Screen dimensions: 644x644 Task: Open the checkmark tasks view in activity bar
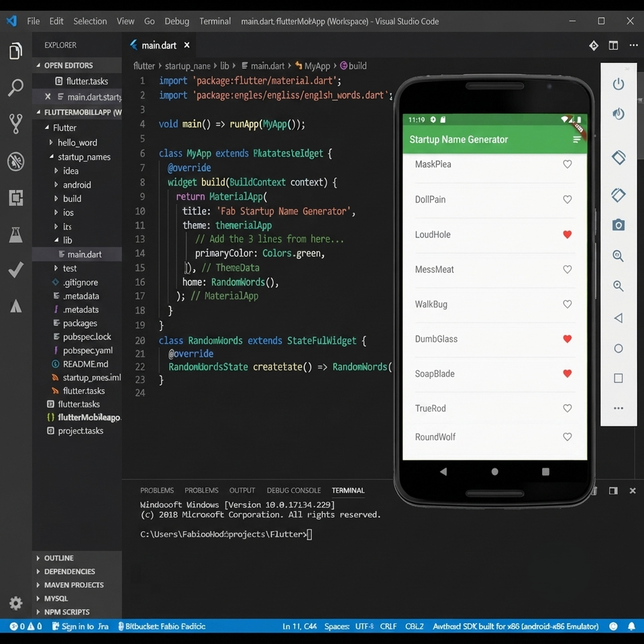click(x=15, y=270)
